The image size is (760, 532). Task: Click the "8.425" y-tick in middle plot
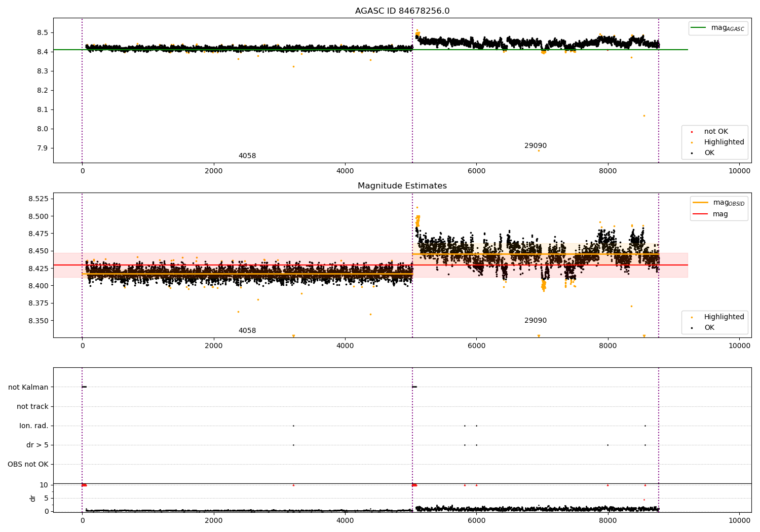pos(39,269)
